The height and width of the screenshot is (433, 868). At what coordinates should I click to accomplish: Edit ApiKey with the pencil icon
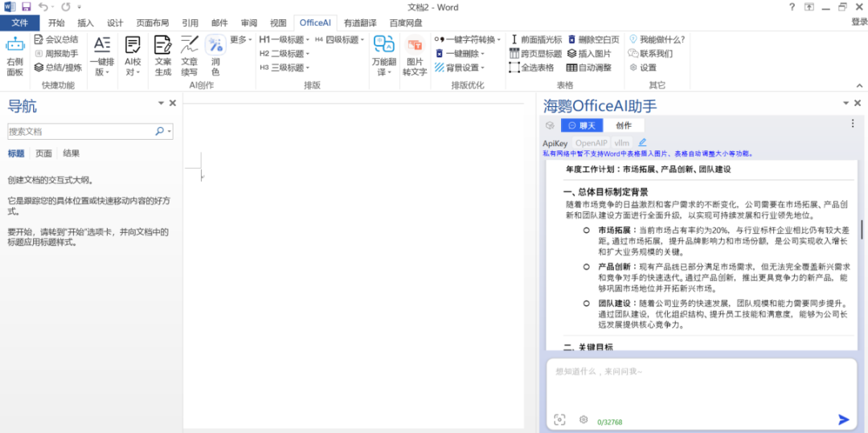[642, 142]
